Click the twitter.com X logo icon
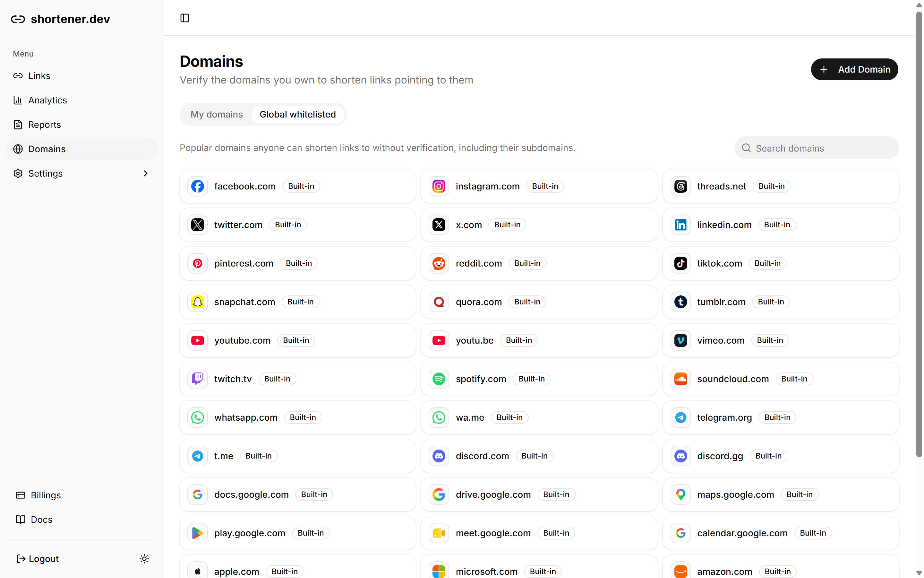Screen dimensions: 924x578 [197, 225]
